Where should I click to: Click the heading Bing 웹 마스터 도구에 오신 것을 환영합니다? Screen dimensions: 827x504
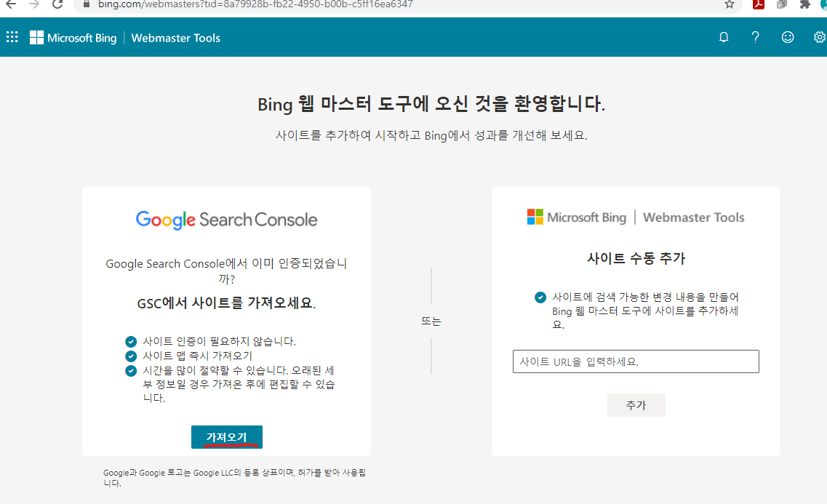(x=431, y=103)
